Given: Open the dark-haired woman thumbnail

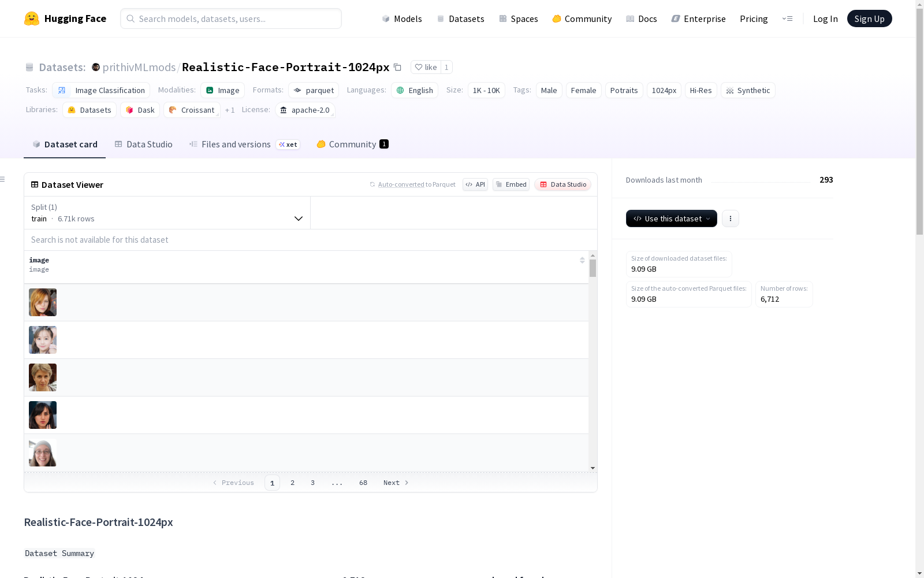Looking at the screenshot, I should click(43, 415).
